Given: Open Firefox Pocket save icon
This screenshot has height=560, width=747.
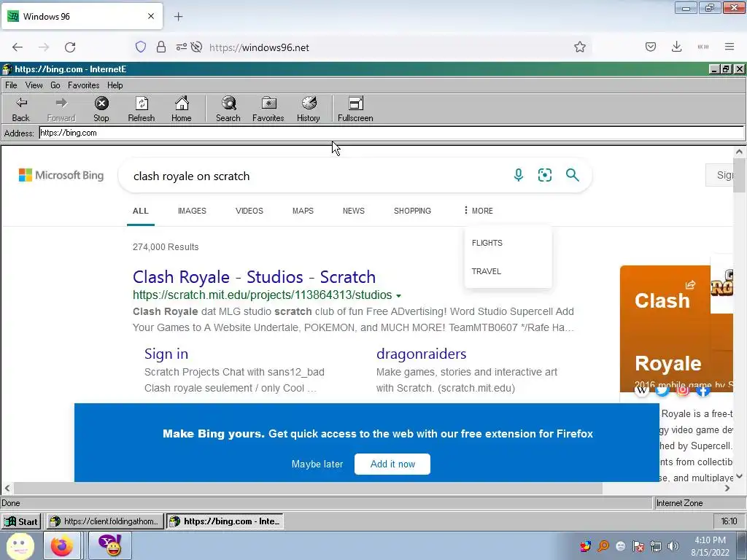Looking at the screenshot, I should click(651, 47).
